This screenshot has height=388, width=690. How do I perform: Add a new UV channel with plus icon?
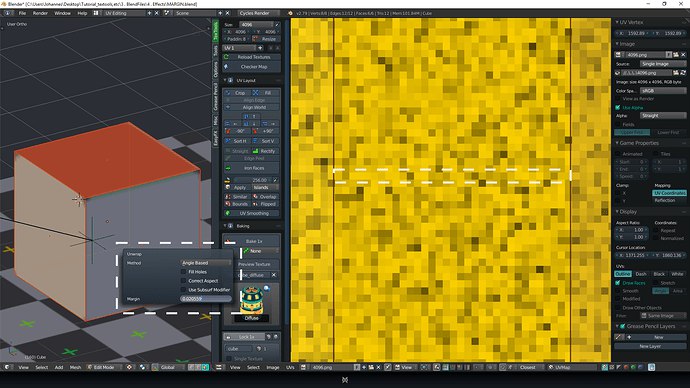coord(260,48)
